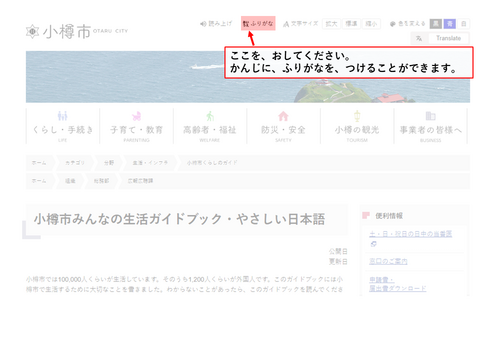
Task: Open the 窓口のご案内 link
Action: pos(388,261)
